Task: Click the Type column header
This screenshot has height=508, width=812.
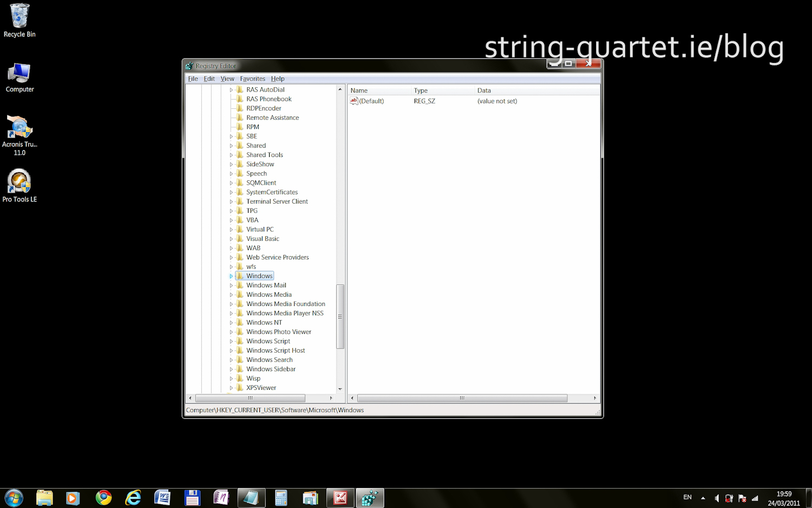Action: click(442, 90)
